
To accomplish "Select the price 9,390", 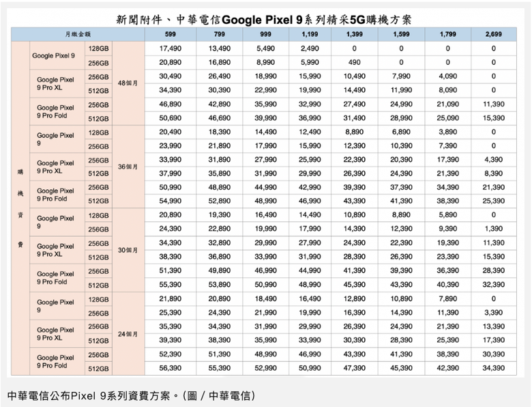I will pos(448,229).
